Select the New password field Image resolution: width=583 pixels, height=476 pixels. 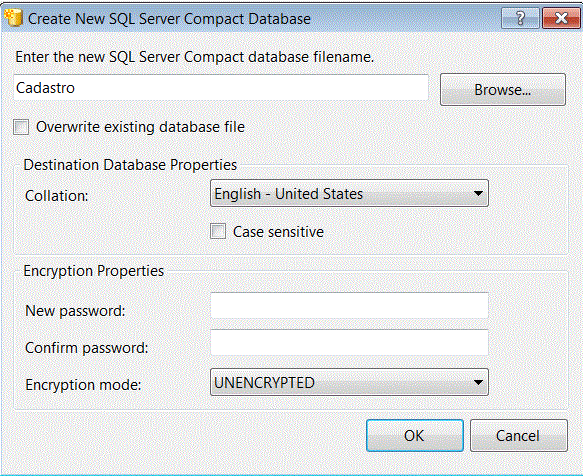click(350, 306)
